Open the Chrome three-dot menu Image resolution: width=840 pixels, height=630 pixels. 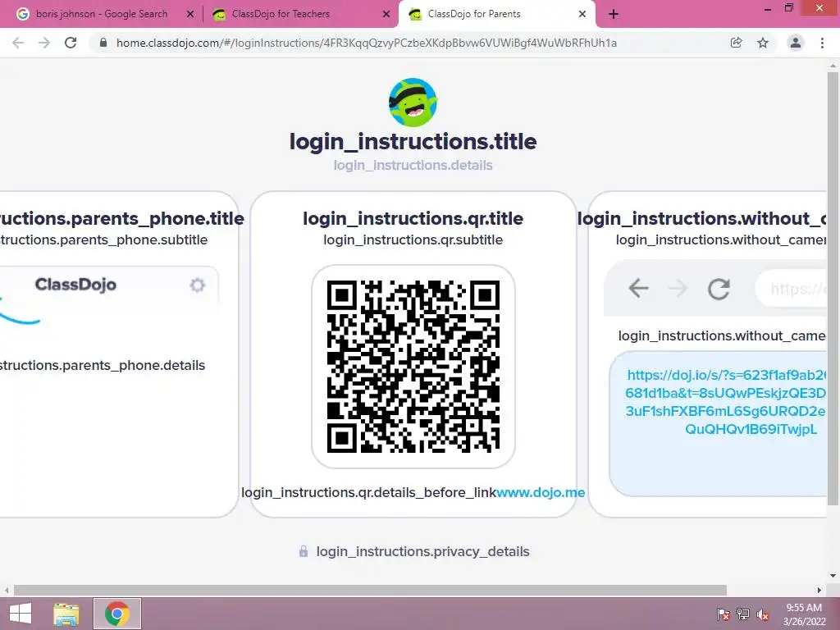pyautogui.click(x=822, y=43)
